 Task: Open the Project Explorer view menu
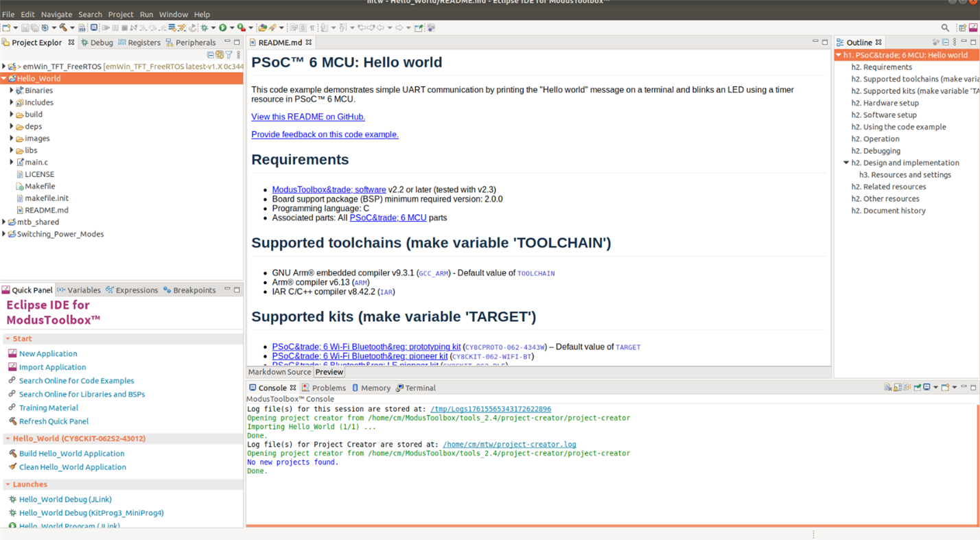tap(238, 55)
